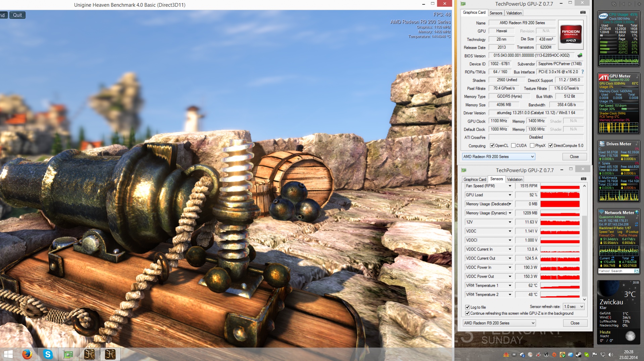Click the Quit button in Heaven Benchmark
Screen dimensions: 644x361
click(x=17, y=15)
